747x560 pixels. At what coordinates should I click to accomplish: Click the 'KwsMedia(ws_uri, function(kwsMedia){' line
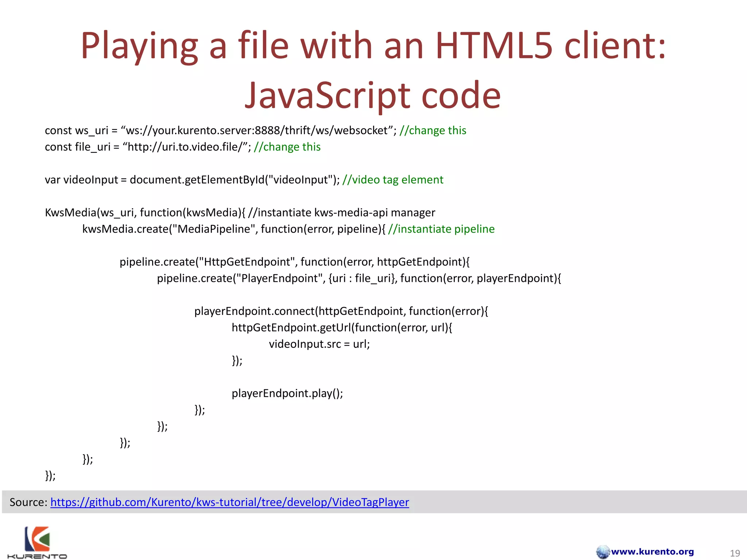pos(240,213)
